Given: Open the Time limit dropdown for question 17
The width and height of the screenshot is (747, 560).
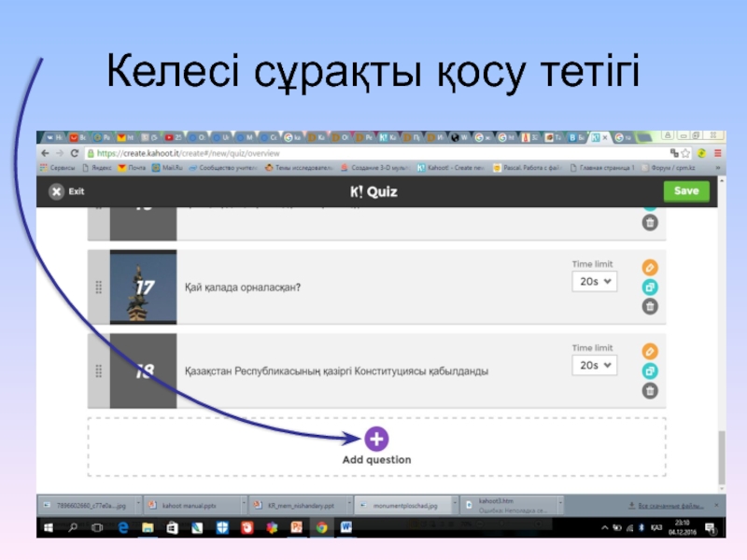Looking at the screenshot, I should coord(594,281).
